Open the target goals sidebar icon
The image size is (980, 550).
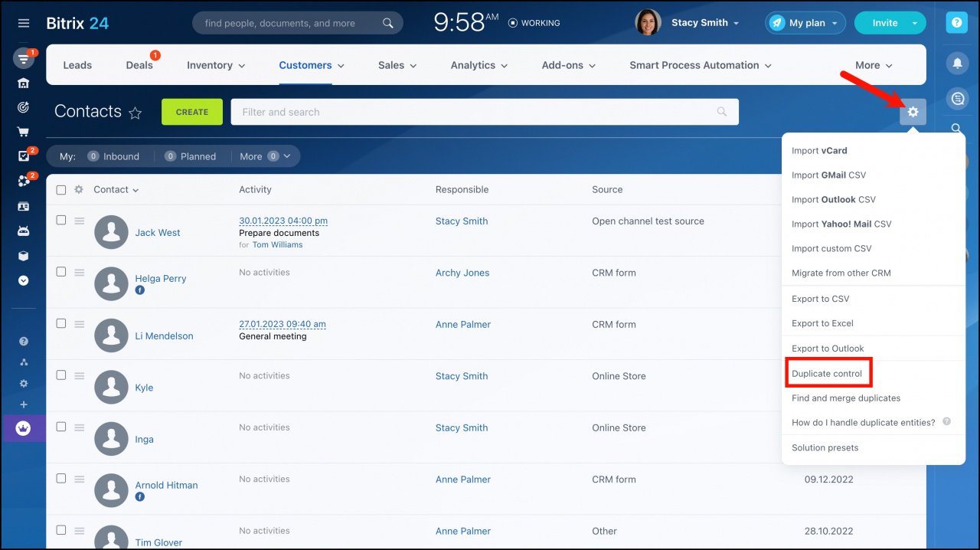tap(24, 107)
